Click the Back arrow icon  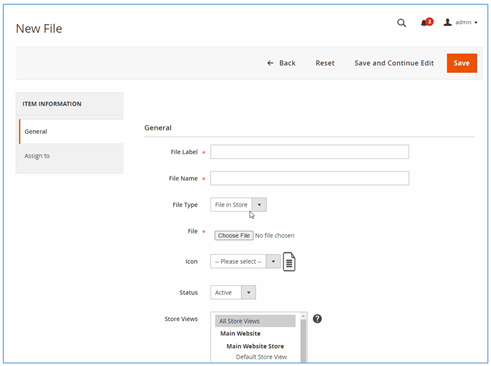(270, 63)
